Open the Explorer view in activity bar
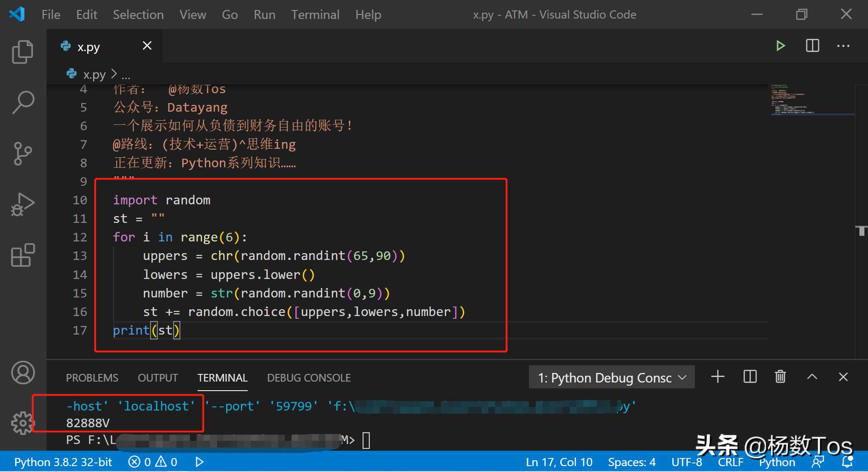The width and height of the screenshot is (868, 472). pyautogui.click(x=23, y=52)
